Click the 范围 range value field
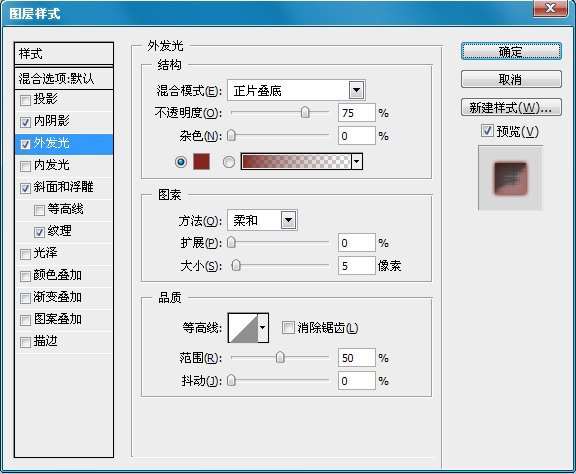This screenshot has height=474, width=576. click(357, 358)
